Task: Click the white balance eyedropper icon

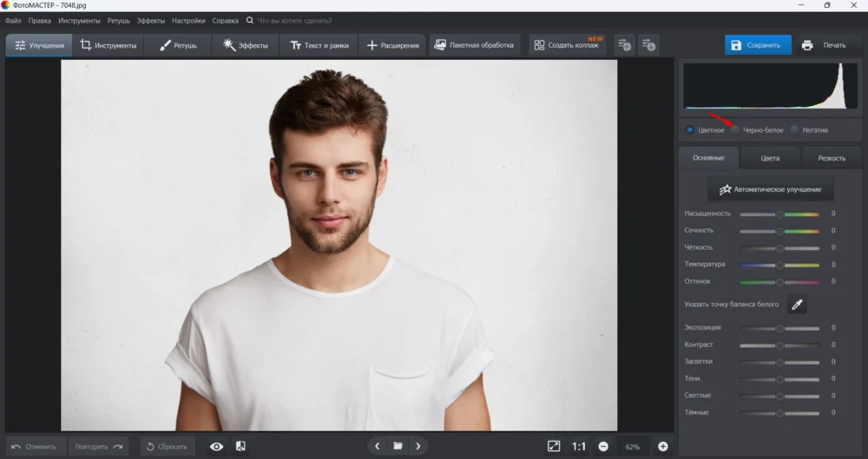Action: (797, 304)
